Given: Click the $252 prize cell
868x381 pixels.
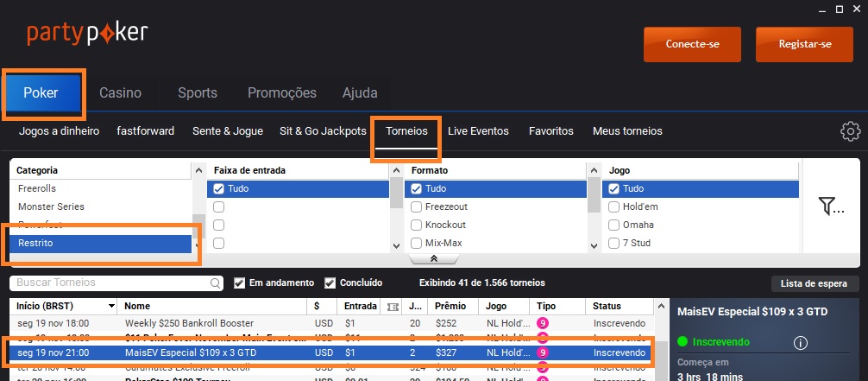Looking at the screenshot, I should click(x=446, y=323).
